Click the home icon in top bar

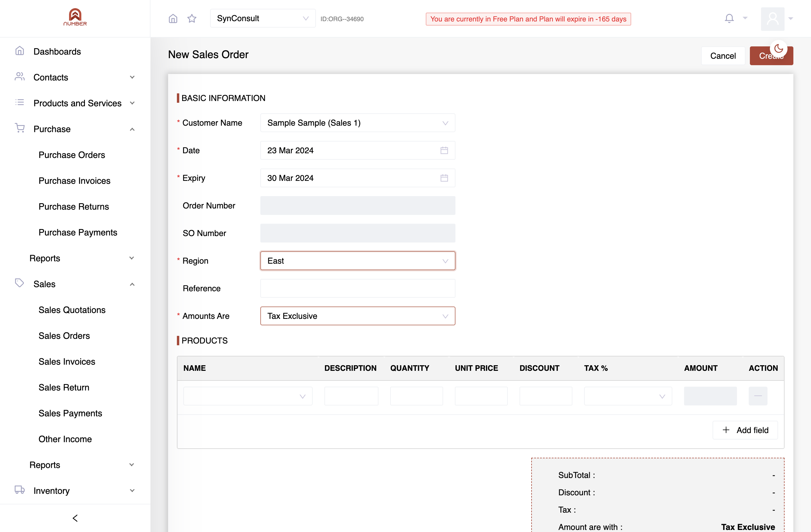pyautogui.click(x=173, y=18)
